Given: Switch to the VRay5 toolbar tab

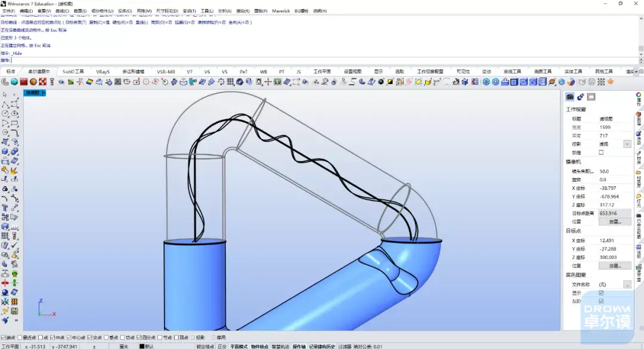Looking at the screenshot, I should [103, 72].
